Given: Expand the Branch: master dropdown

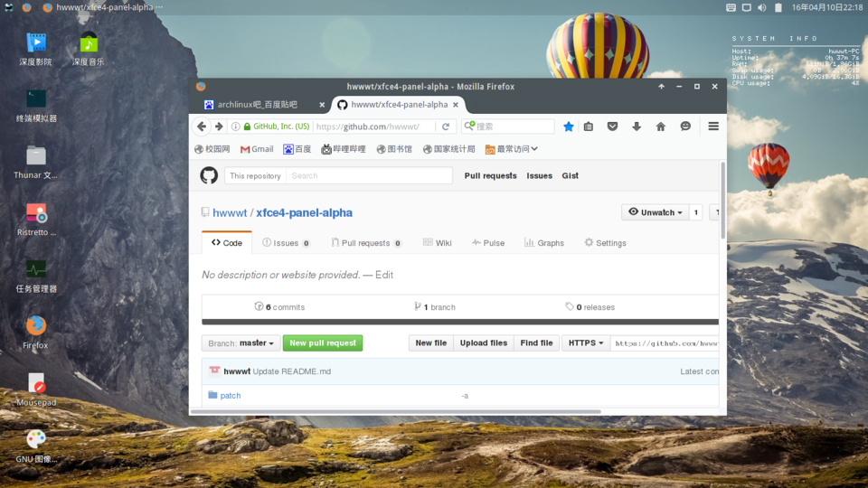Looking at the screenshot, I should point(241,343).
